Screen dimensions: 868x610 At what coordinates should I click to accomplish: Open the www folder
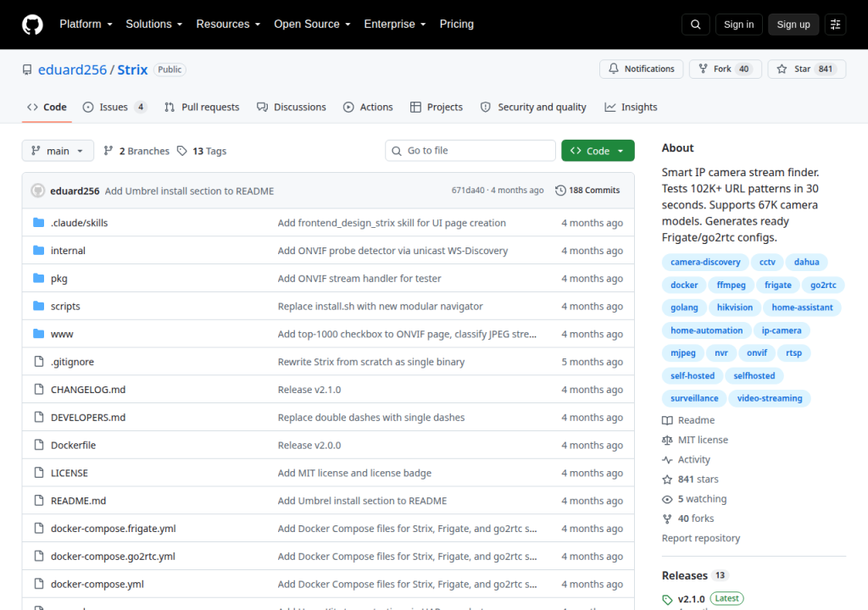click(62, 334)
